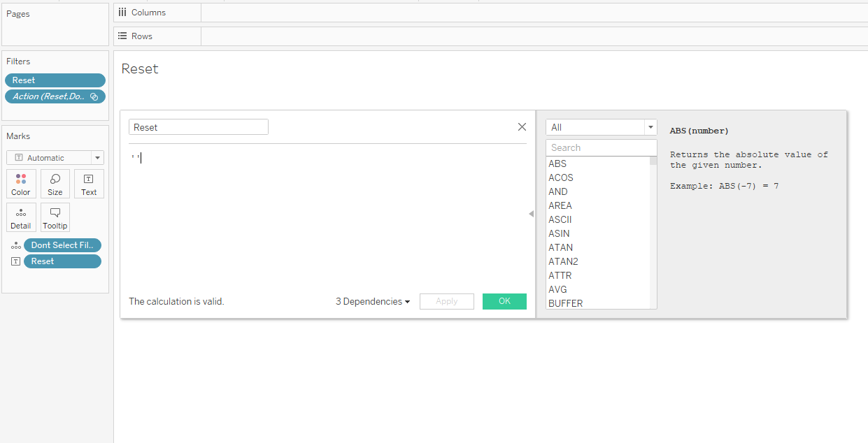868x443 pixels.
Task: Click the green OK button
Action: click(504, 301)
